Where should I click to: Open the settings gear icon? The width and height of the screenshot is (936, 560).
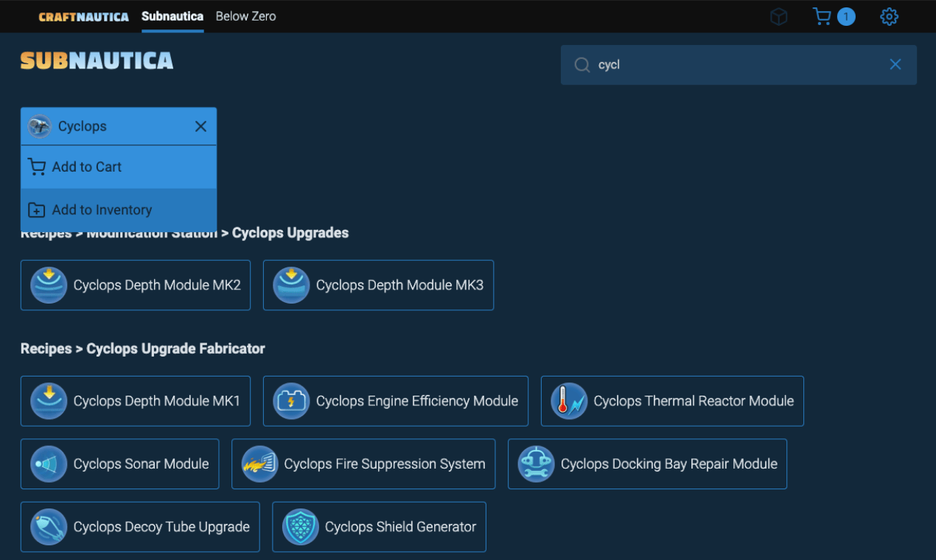890,16
